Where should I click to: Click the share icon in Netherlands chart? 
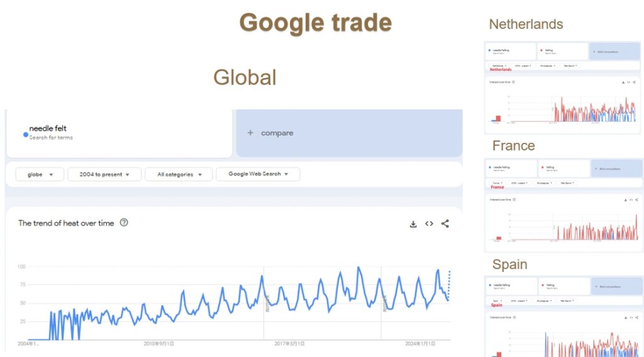(634, 82)
